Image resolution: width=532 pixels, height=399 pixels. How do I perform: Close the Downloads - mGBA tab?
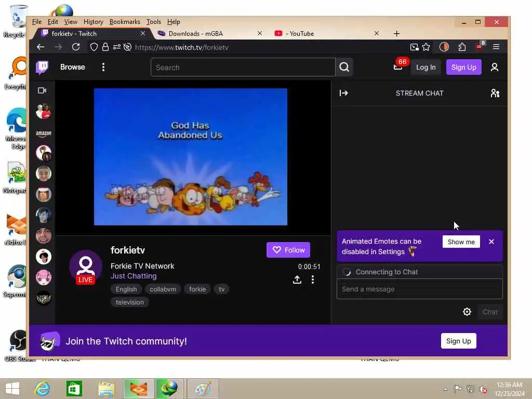[260, 33]
